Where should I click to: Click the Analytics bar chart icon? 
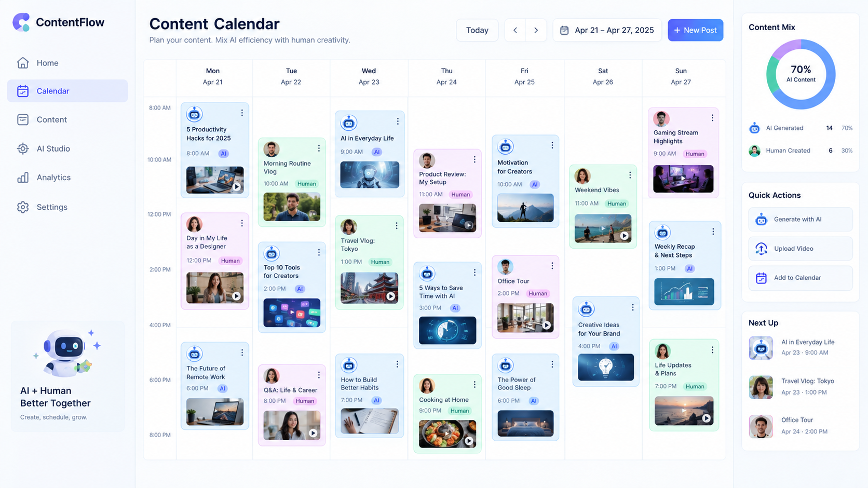pyautogui.click(x=23, y=178)
